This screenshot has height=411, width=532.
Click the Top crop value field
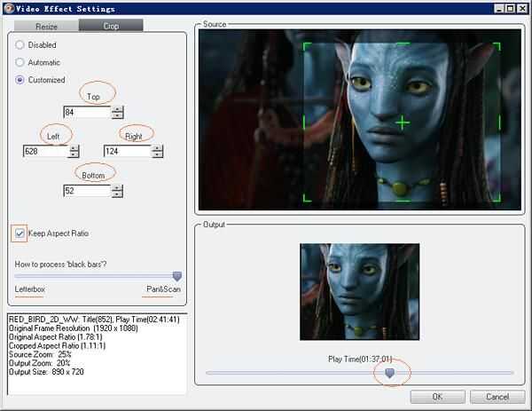click(x=87, y=112)
